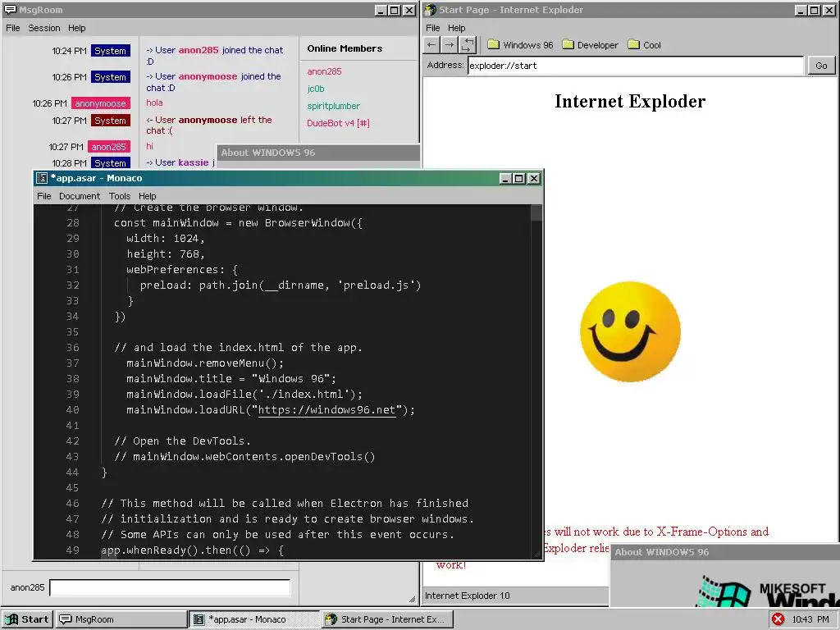Click the About WINDOWS 96 title bar over MsgRoom
840x630 pixels.
(x=318, y=153)
